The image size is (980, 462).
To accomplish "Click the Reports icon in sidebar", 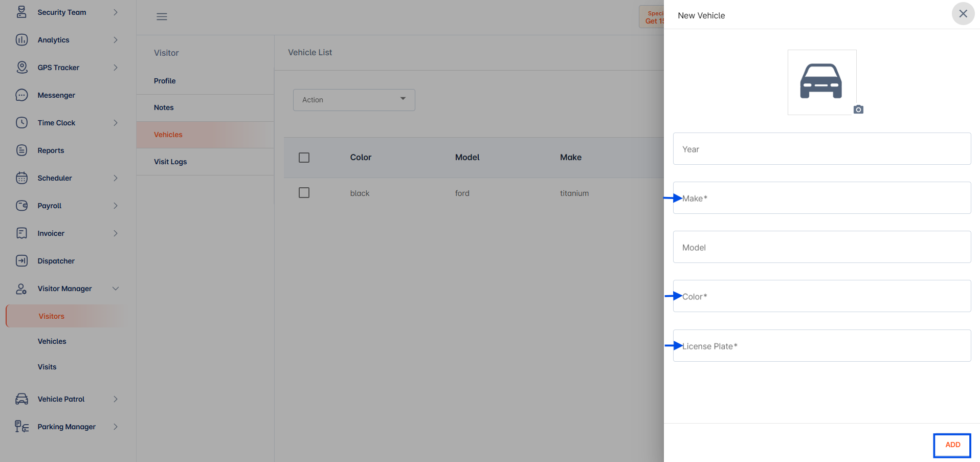I will 21,150.
